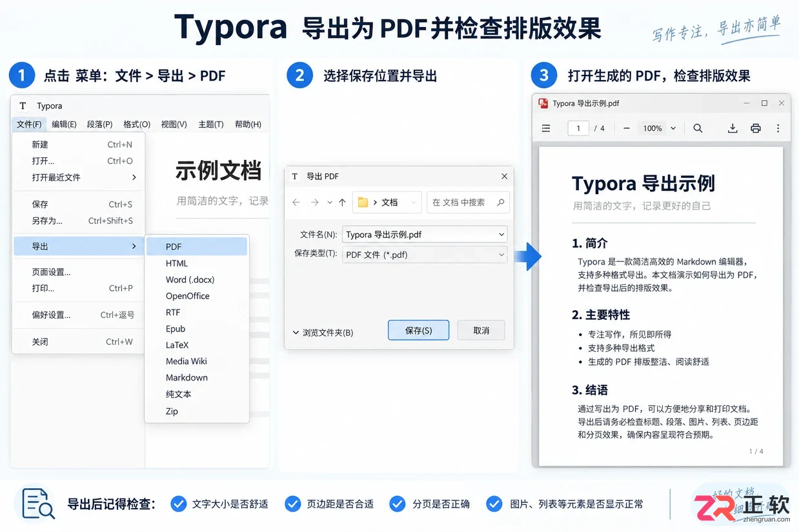Click the up-one-level arrow in export dialog

pyautogui.click(x=342, y=202)
